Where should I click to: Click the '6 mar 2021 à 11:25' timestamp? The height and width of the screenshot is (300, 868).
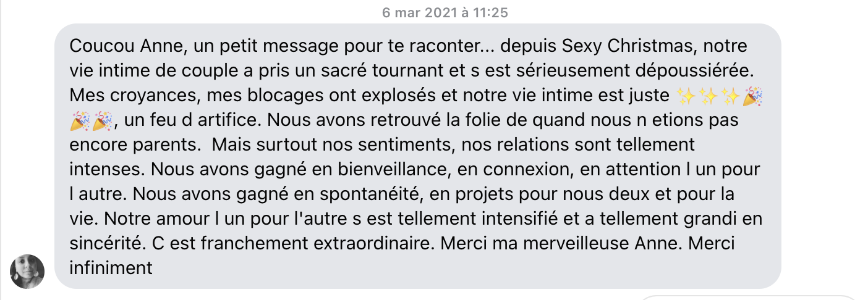pos(445,12)
